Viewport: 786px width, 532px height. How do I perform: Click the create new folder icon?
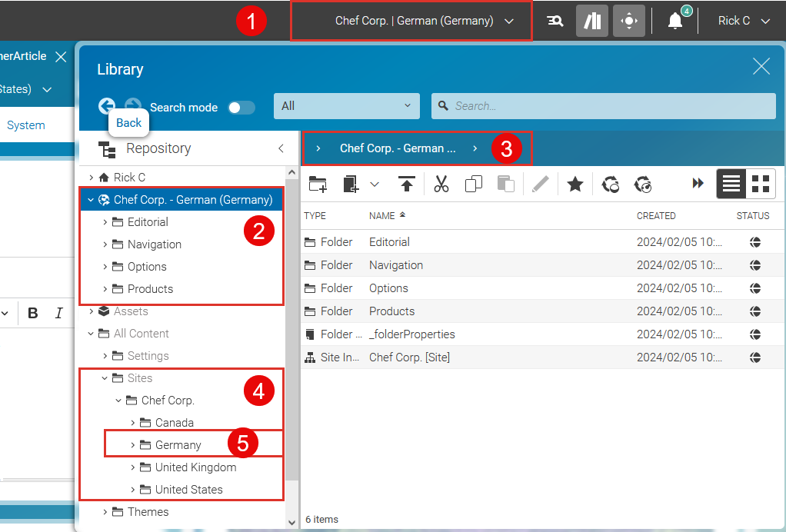pos(317,184)
